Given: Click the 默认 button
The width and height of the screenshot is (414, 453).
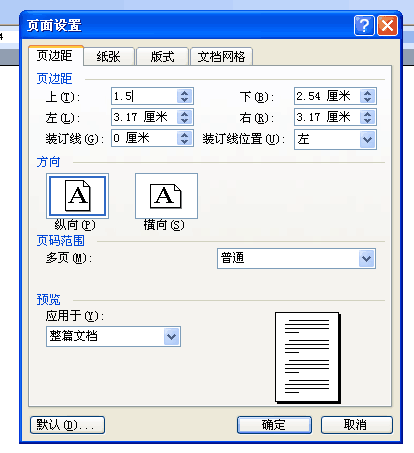Looking at the screenshot, I should click(x=67, y=425).
